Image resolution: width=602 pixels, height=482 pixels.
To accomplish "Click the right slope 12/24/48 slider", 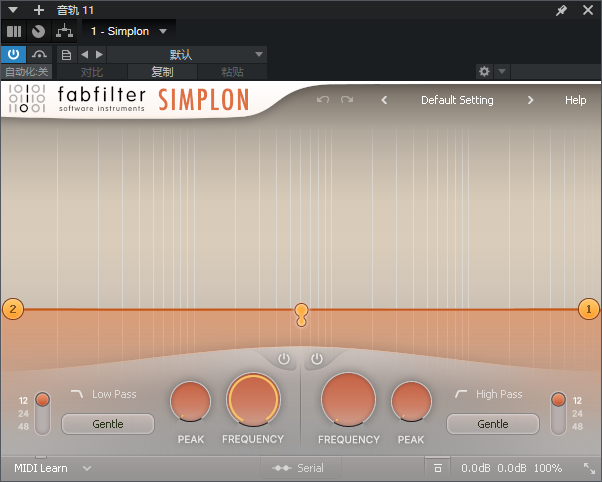I will (x=558, y=414).
